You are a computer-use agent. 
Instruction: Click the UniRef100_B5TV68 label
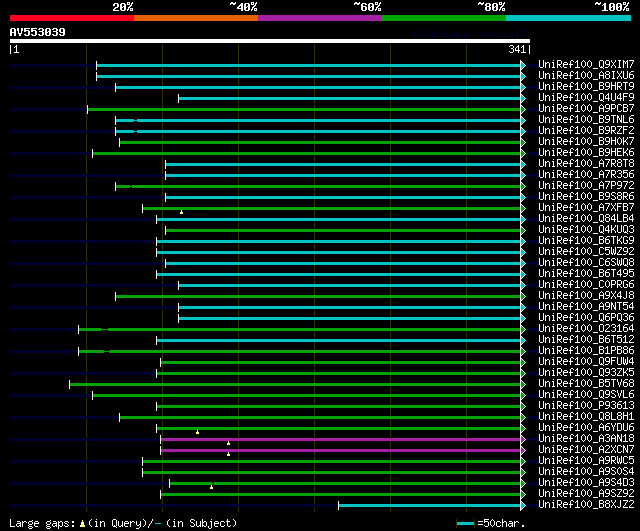pyautogui.click(x=586, y=384)
